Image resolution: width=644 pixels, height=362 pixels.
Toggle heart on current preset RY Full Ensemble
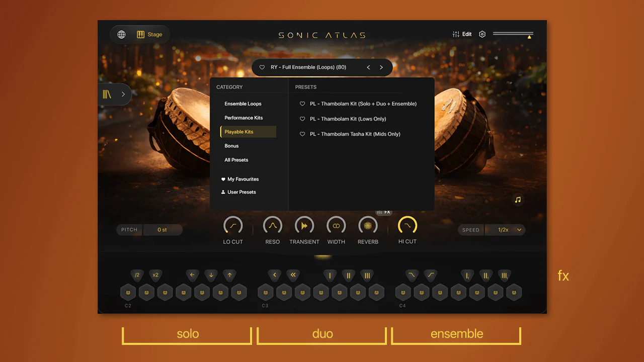pos(262,67)
